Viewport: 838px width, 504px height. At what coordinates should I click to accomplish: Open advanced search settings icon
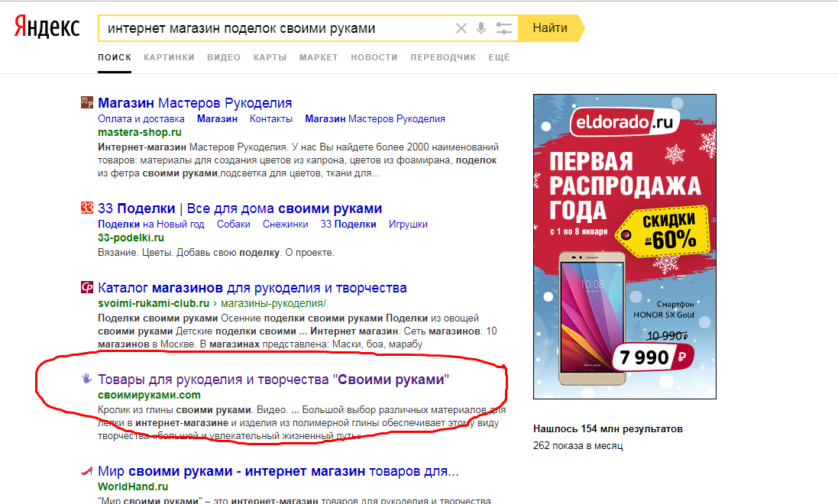503,28
